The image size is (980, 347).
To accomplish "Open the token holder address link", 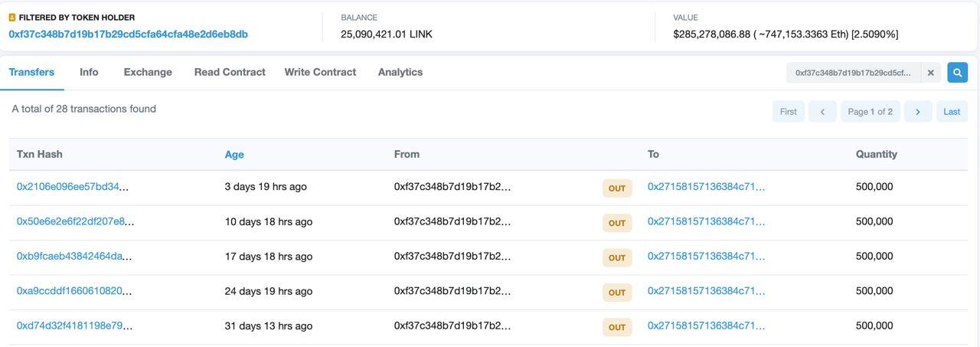I will (128, 34).
